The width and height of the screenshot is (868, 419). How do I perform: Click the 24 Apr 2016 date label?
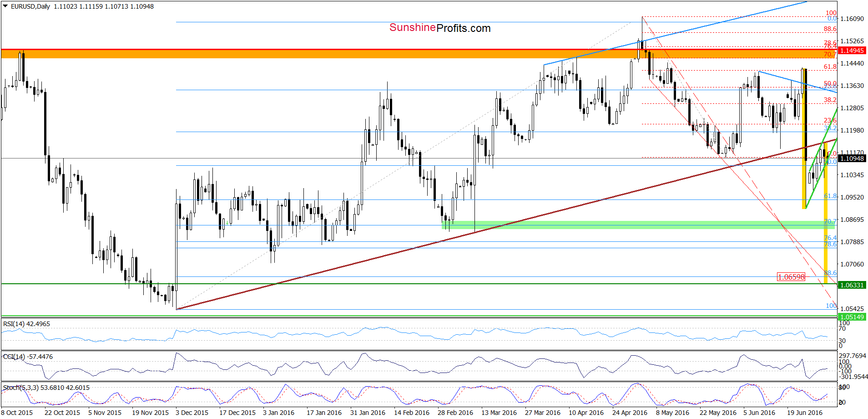[x=630, y=413]
